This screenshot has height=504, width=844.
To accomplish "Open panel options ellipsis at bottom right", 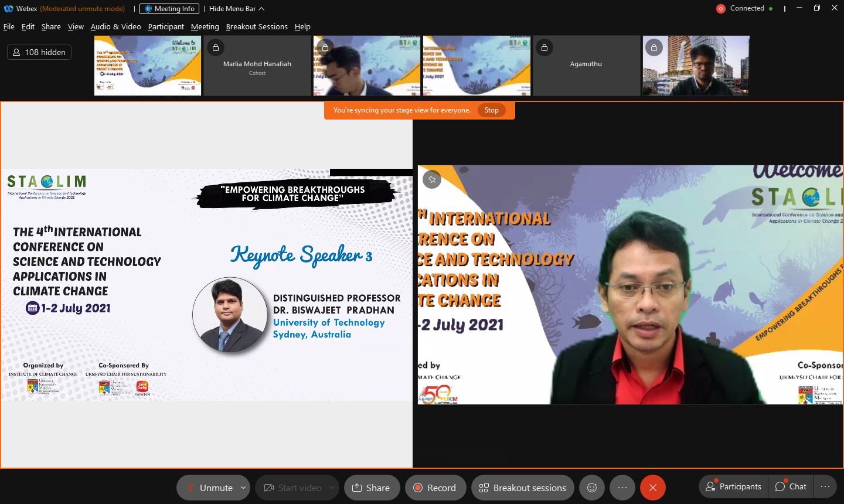I will (x=825, y=486).
